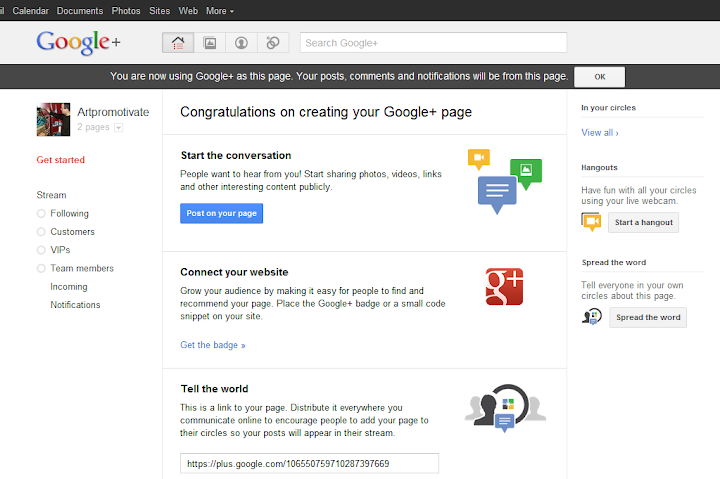Screen dimensions: 720x479
Task: Open Photos from the top bar
Action: (x=126, y=11)
